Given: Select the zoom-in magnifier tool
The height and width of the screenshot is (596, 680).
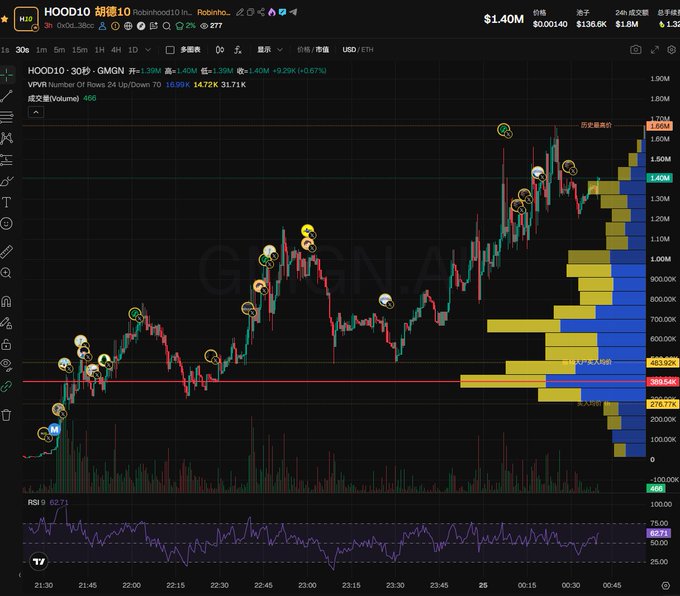Looking at the screenshot, I should point(7,273).
